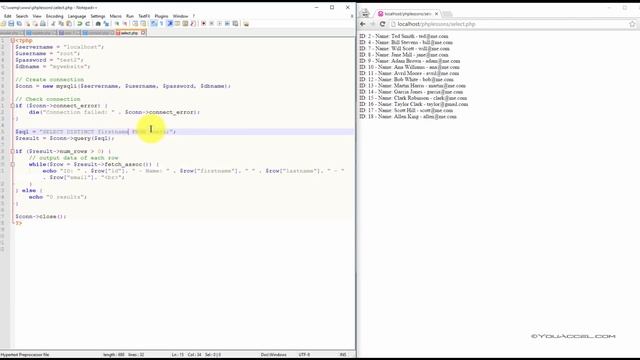Image resolution: width=640 pixels, height=360 pixels.
Task: Click the Redo arrow icon
Action: click(x=87, y=24)
